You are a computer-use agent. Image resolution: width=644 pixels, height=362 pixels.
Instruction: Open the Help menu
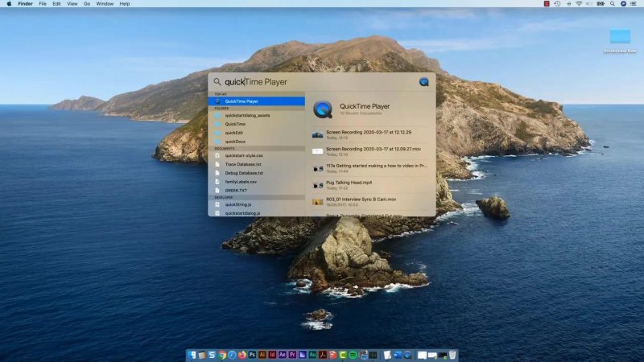(x=125, y=4)
